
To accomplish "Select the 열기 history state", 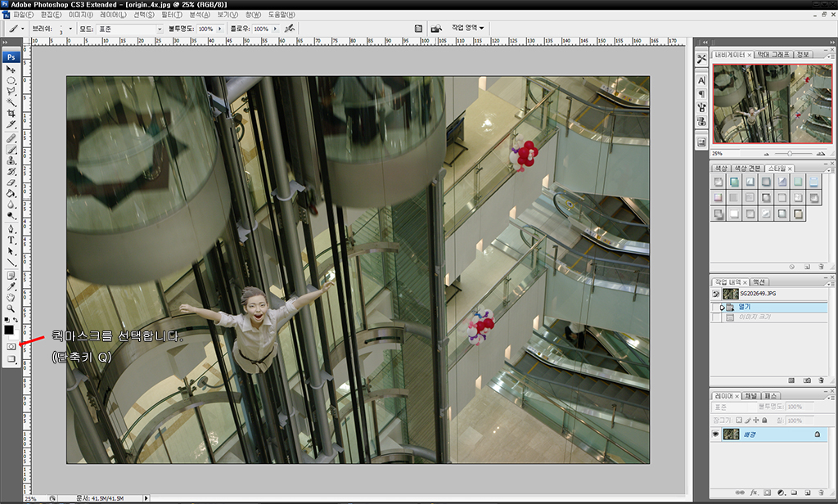I will [x=769, y=308].
